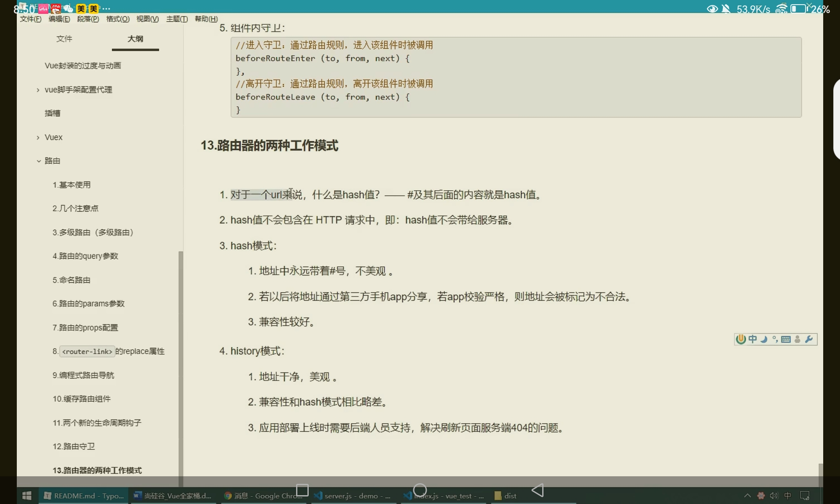The height and width of the screenshot is (504, 840).
Task: Expand the vue脚手架配置代理 outline item
Action: click(38, 90)
